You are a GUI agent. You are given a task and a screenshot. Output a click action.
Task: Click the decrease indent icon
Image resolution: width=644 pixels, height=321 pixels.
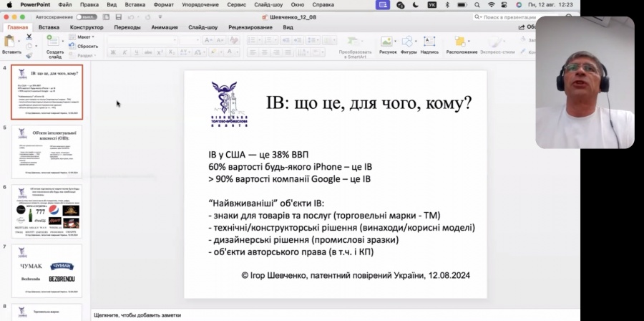(286, 40)
